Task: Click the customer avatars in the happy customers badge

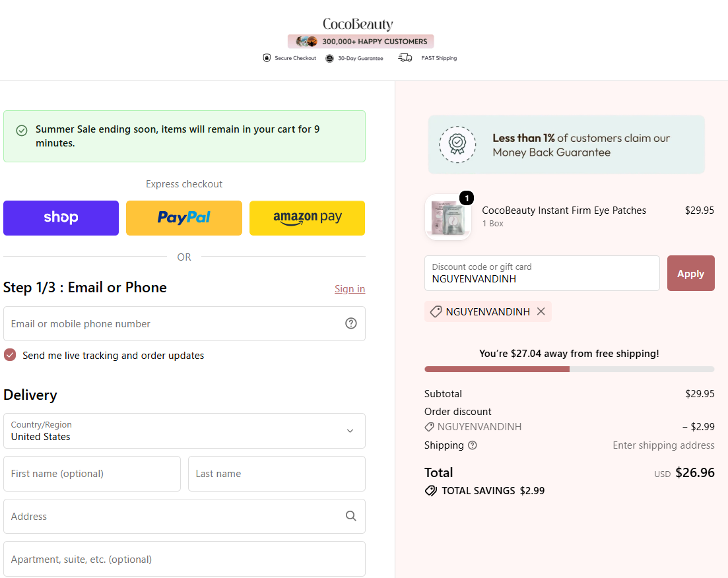Action: 306,42
